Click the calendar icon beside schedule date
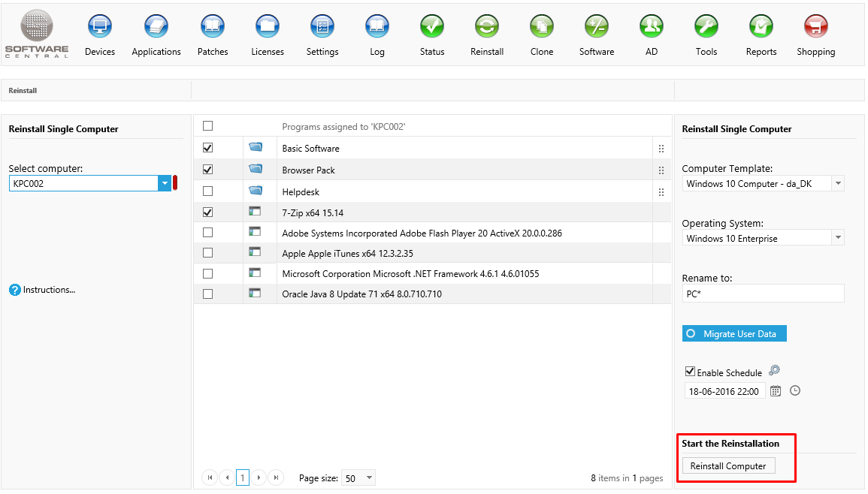 776,391
